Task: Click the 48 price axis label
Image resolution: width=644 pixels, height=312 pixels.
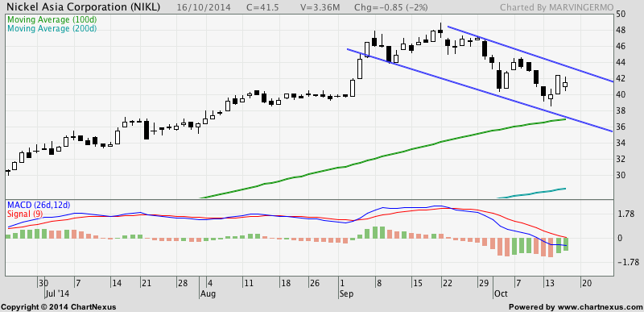Action: click(621, 31)
